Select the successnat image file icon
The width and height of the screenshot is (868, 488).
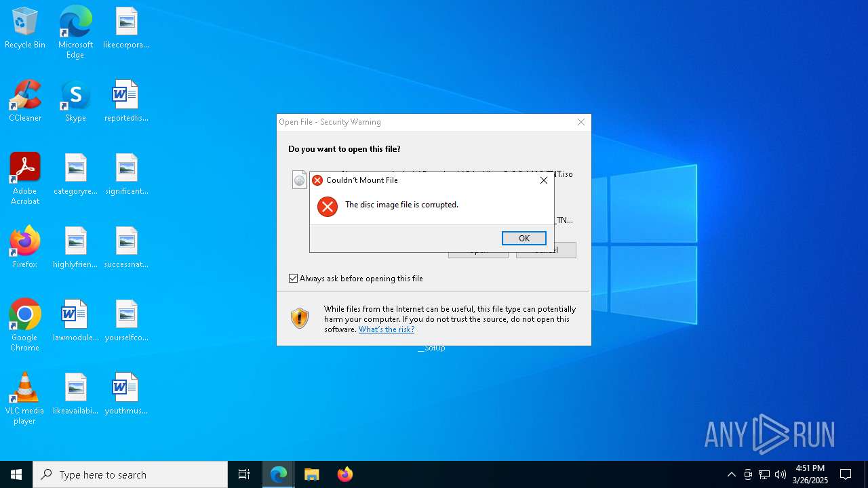126,248
